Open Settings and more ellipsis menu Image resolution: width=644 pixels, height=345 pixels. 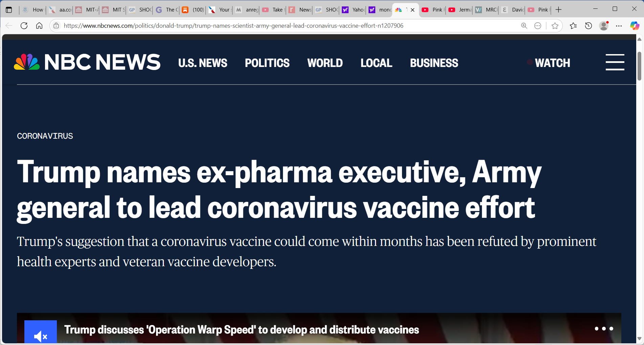(x=619, y=26)
